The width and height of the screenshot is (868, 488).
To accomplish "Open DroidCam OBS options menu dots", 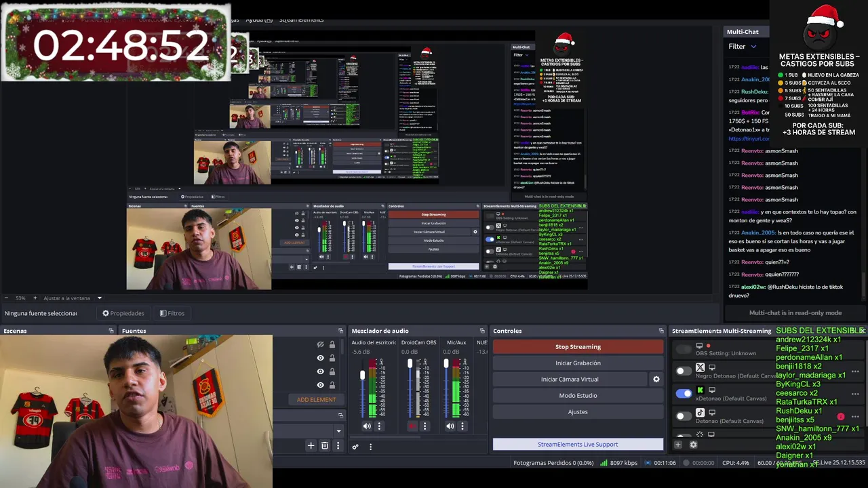I will [x=425, y=426].
